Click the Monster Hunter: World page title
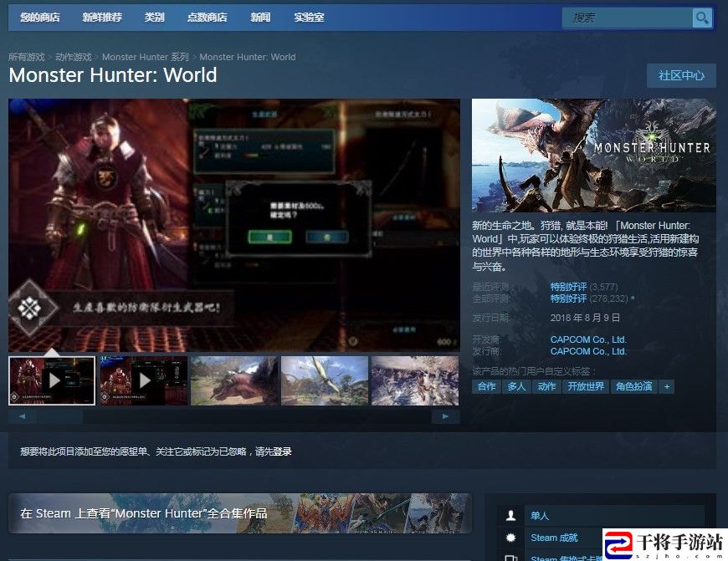 click(x=113, y=75)
